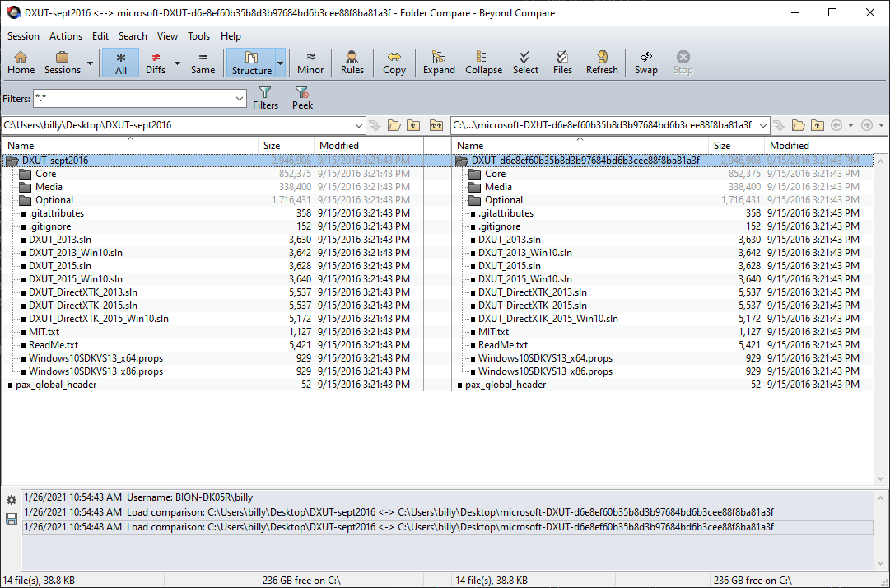Click the left folder path field

[177, 125]
